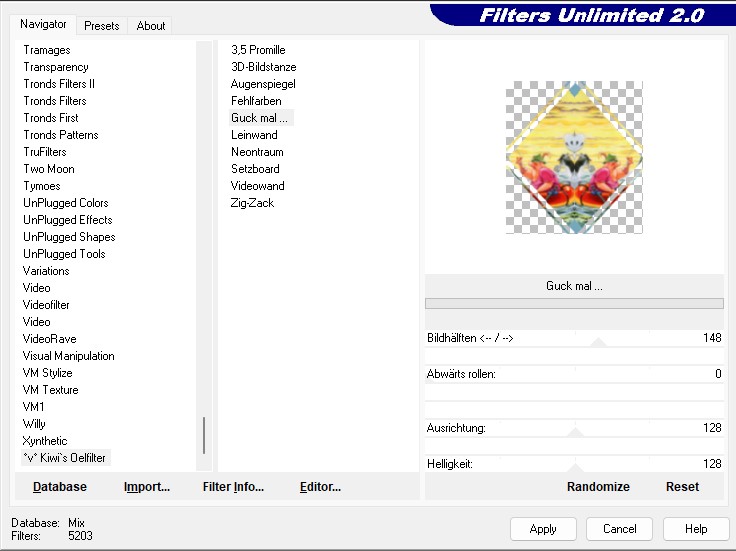The width and height of the screenshot is (736, 551).
Task: Pick the TruFilters category
Action: point(45,152)
